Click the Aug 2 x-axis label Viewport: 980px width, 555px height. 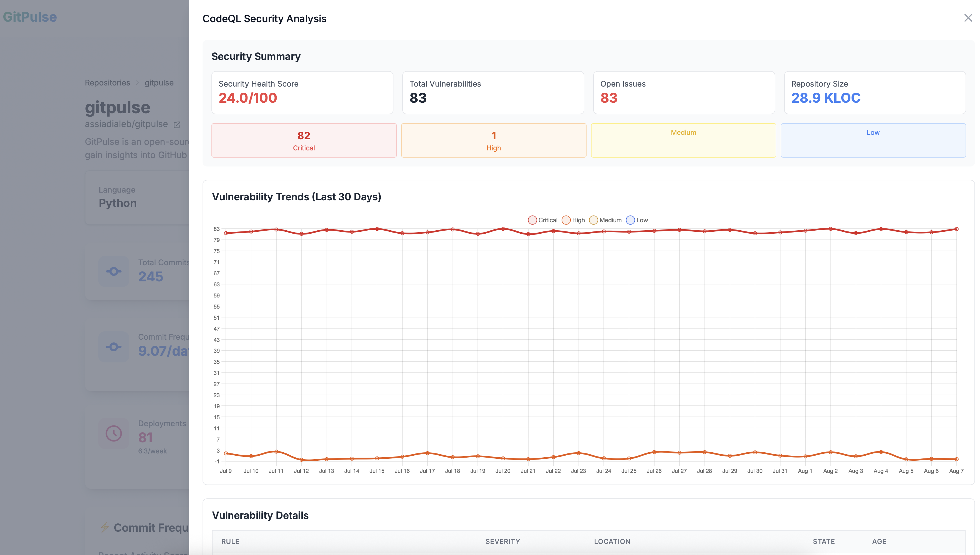[830, 471]
